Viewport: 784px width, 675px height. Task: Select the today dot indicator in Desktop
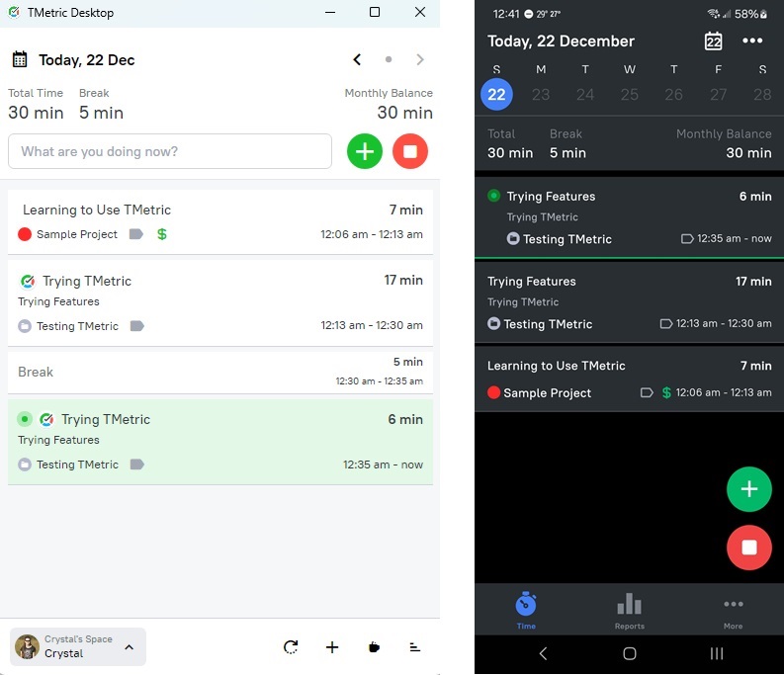(389, 59)
